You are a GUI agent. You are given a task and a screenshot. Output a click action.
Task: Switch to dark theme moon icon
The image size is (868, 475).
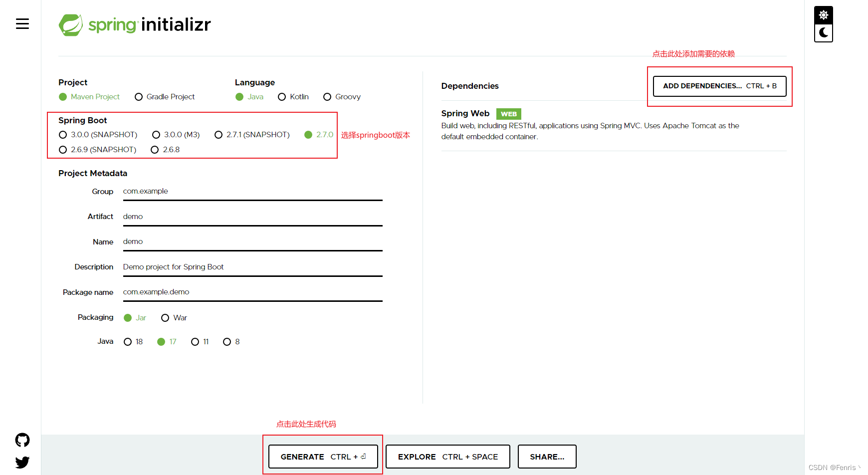[824, 33]
